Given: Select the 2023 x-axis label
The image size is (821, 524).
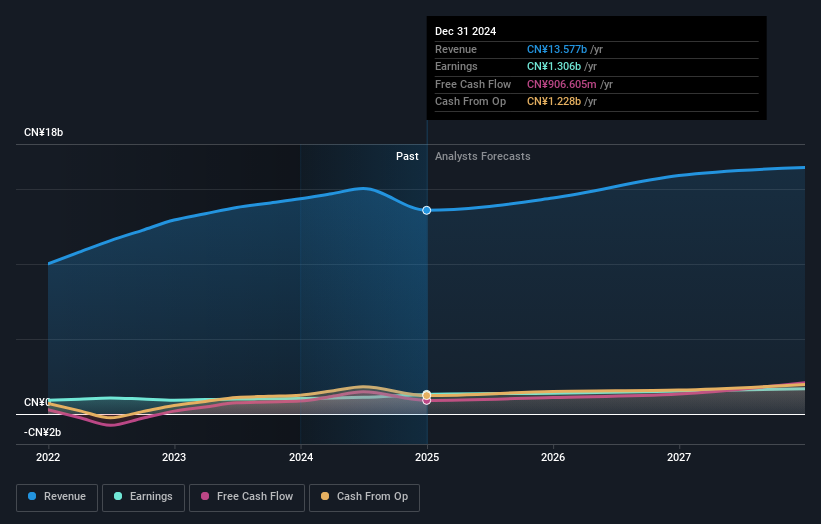Looking at the screenshot, I should pyautogui.click(x=174, y=458).
